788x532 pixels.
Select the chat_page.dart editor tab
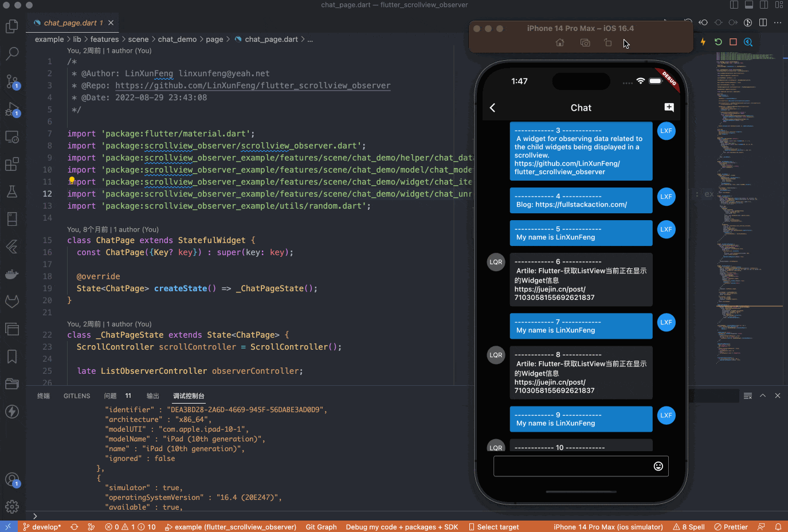click(x=73, y=23)
